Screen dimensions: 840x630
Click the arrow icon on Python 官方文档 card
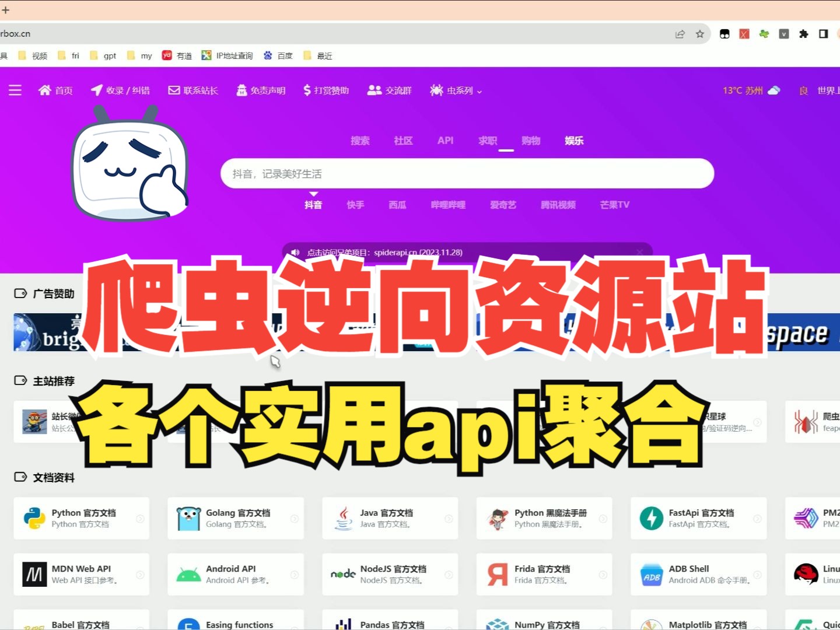[140, 519]
